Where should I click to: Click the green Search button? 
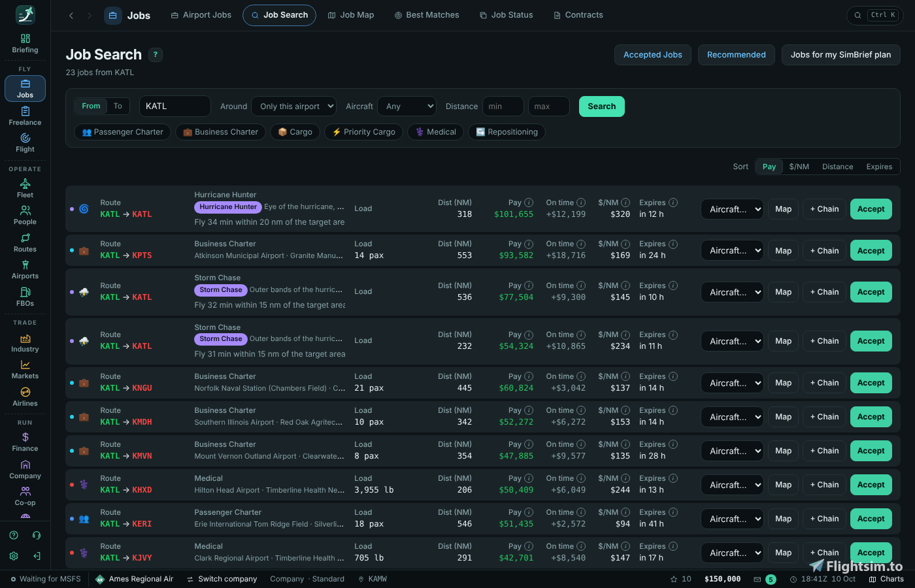602,106
